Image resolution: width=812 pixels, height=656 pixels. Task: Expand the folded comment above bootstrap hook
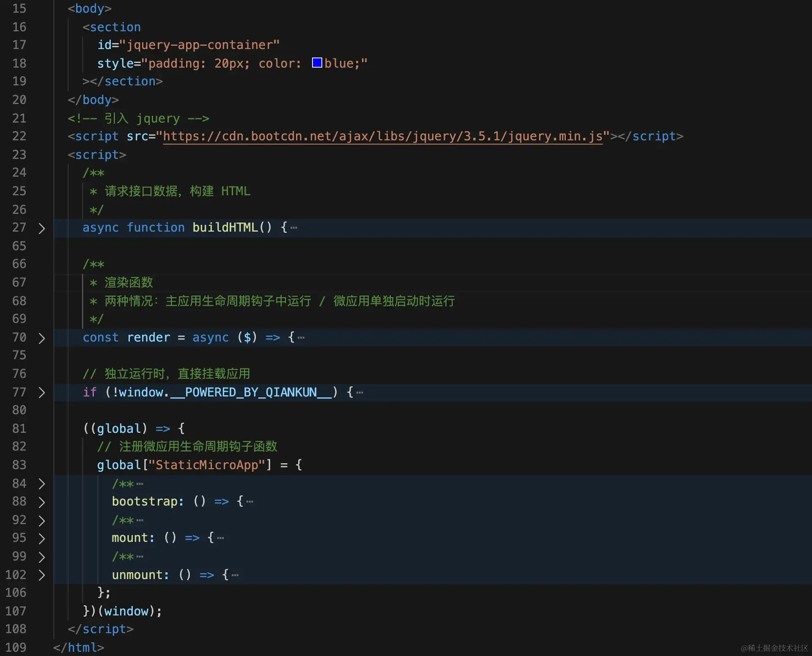tap(41, 484)
